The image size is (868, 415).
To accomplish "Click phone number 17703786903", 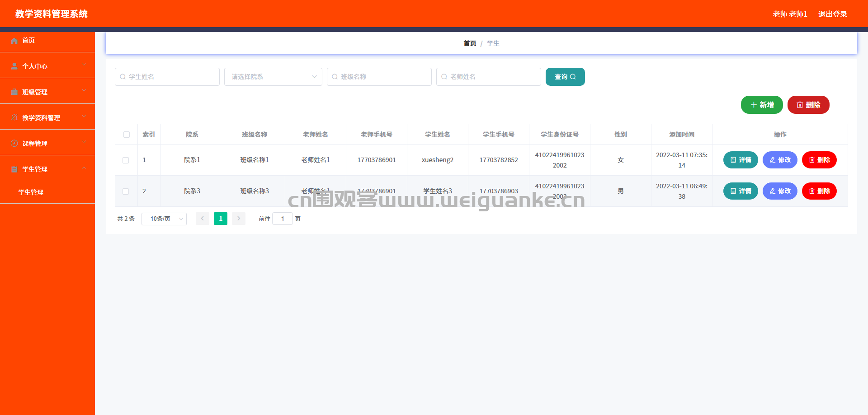I will pyautogui.click(x=499, y=191).
